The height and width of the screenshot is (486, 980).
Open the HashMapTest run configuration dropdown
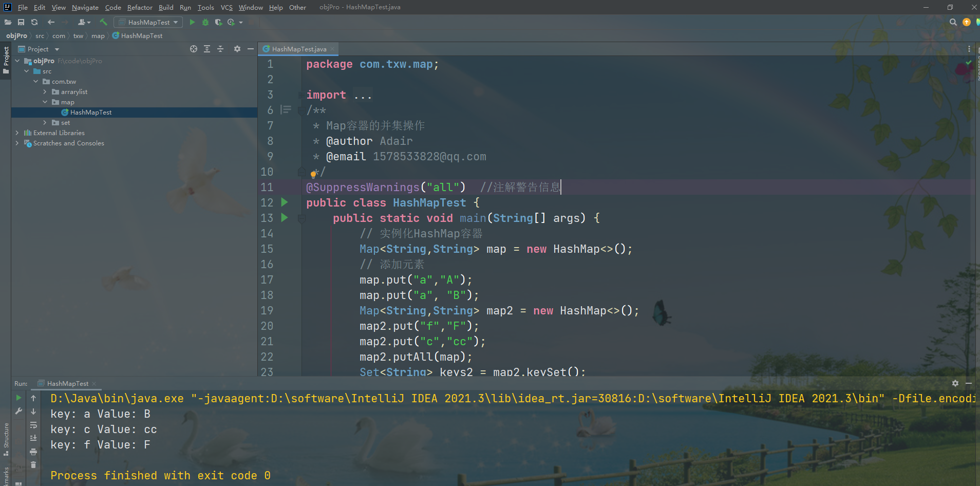148,22
